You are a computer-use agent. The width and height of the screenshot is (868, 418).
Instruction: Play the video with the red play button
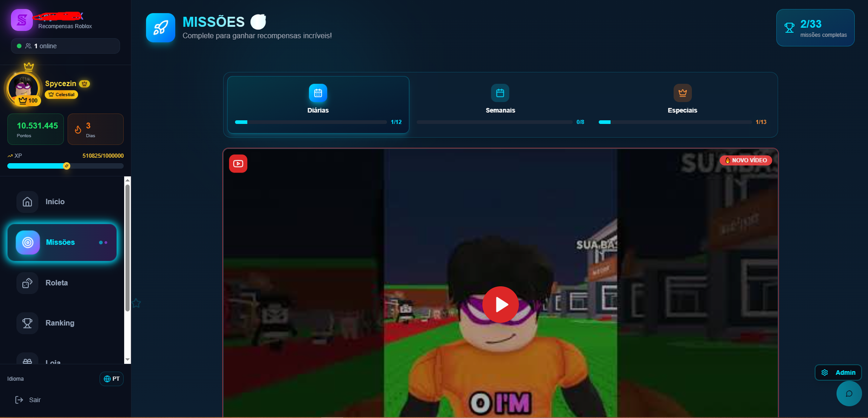[500, 305]
